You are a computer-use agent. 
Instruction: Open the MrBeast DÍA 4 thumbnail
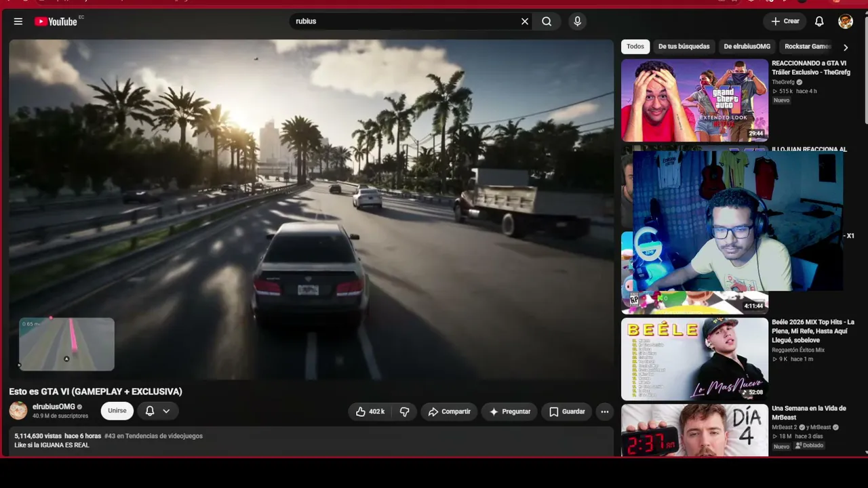pyautogui.click(x=694, y=430)
